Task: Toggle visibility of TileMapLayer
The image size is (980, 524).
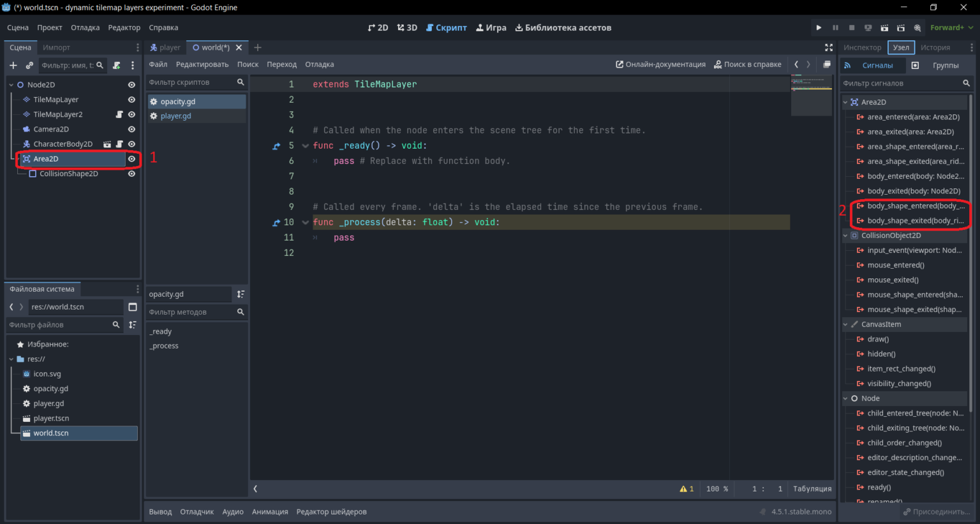Action: click(131, 100)
